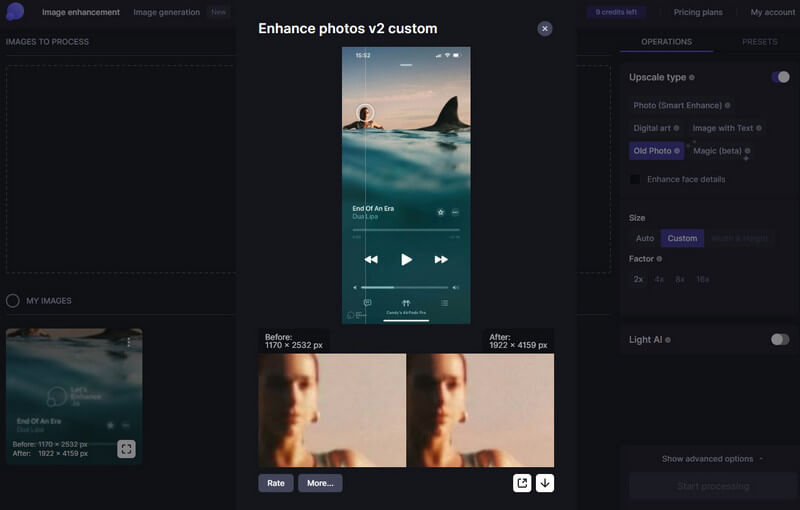This screenshot has height=510, width=800.
Task: Click info icon next to Light AI
Action: pos(667,340)
